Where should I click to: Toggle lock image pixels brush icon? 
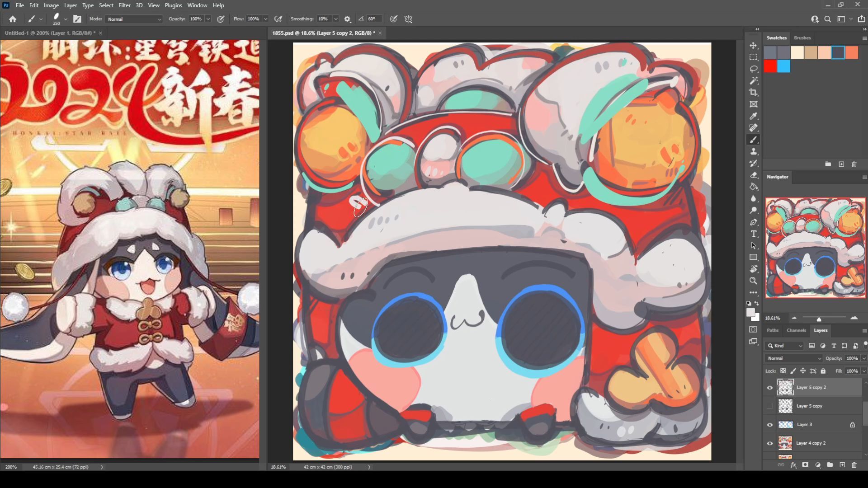click(793, 371)
